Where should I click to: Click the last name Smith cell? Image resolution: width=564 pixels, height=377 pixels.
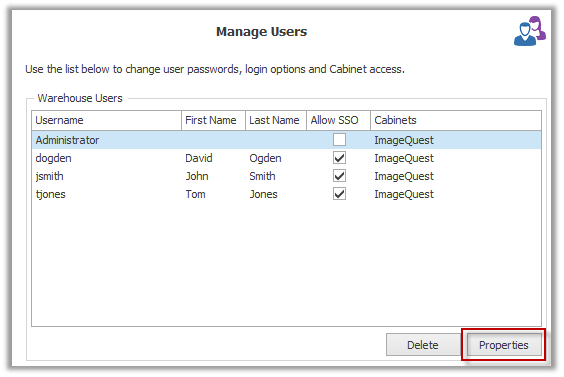pyautogui.click(x=262, y=176)
